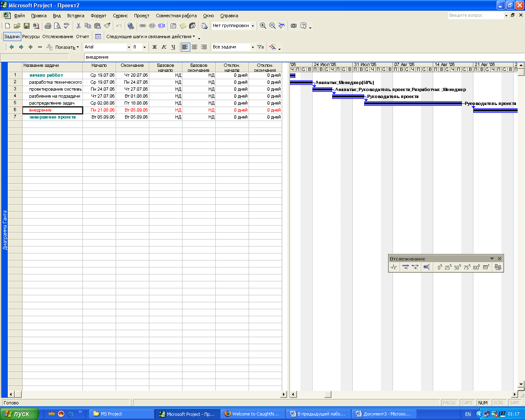Click the Print icon

click(48, 26)
